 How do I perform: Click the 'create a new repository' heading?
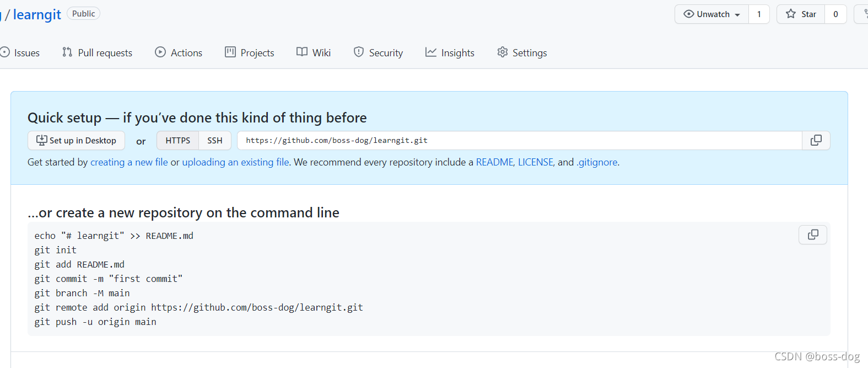tap(184, 212)
